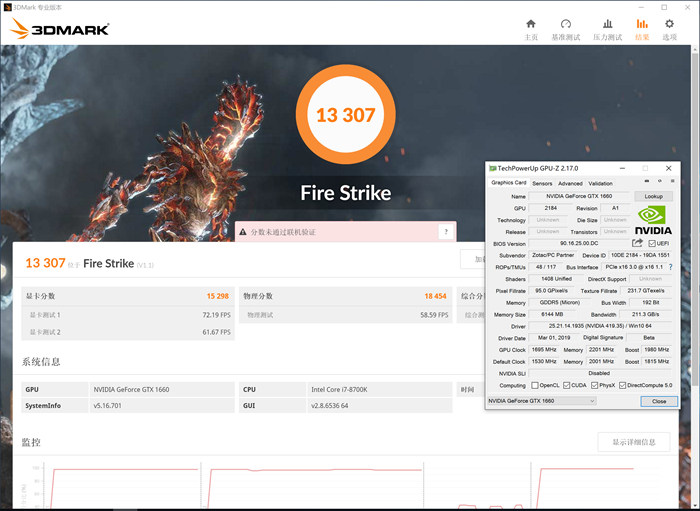Switch to the Advanced tab

click(570, 183)
